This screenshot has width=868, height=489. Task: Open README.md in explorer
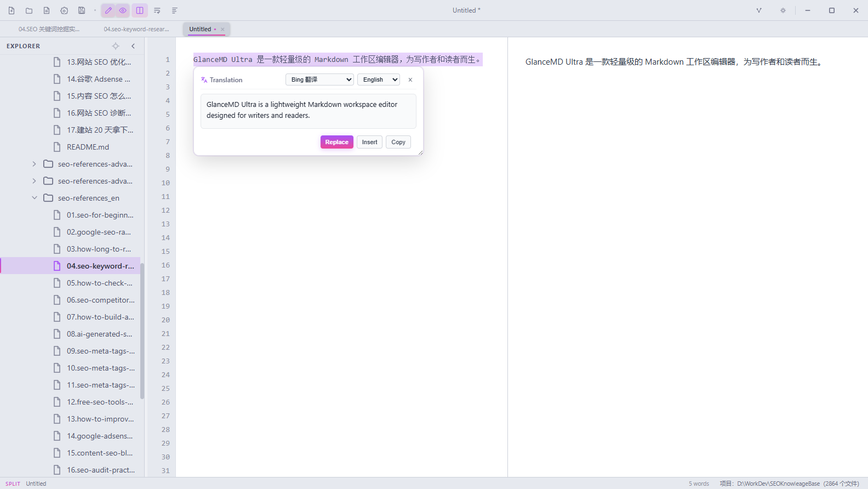tap(70, 147)
